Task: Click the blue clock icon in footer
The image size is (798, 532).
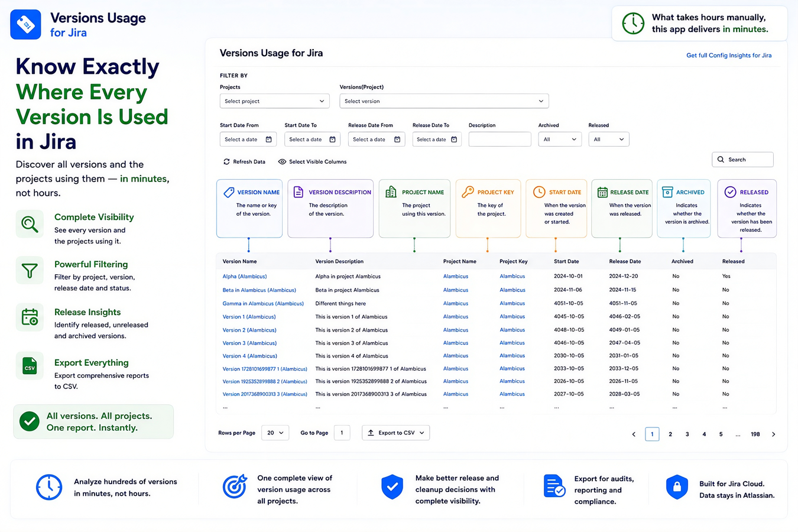Action: (49, 487)
